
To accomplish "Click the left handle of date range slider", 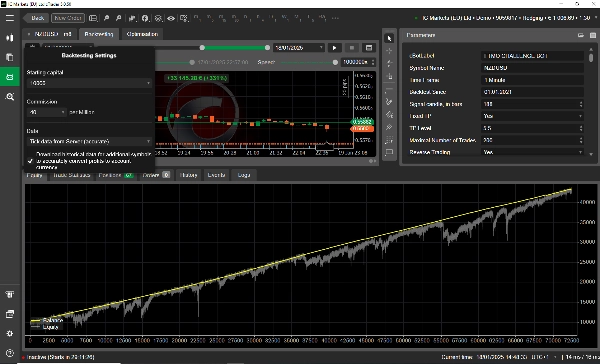I will pos(202,47).
